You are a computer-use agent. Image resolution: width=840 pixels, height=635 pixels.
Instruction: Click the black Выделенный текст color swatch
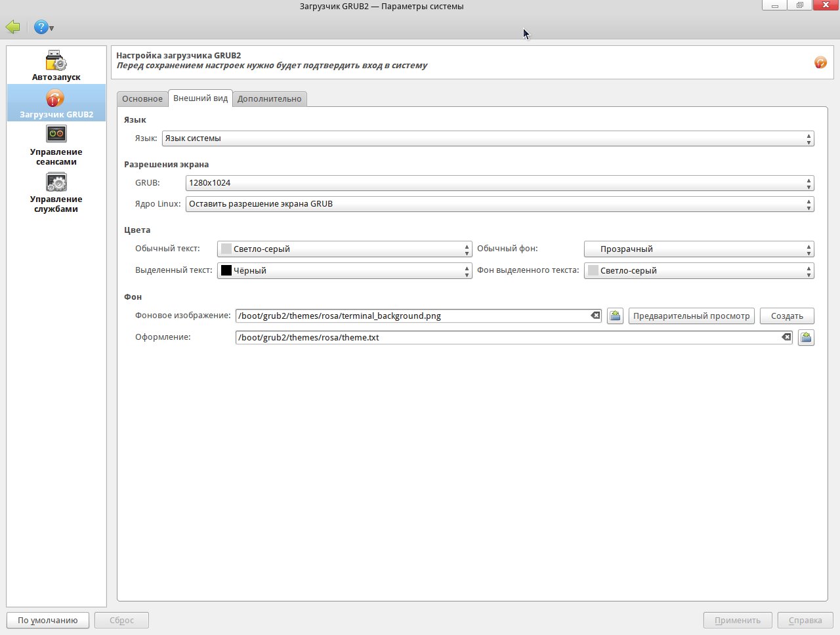click(226, 270)
